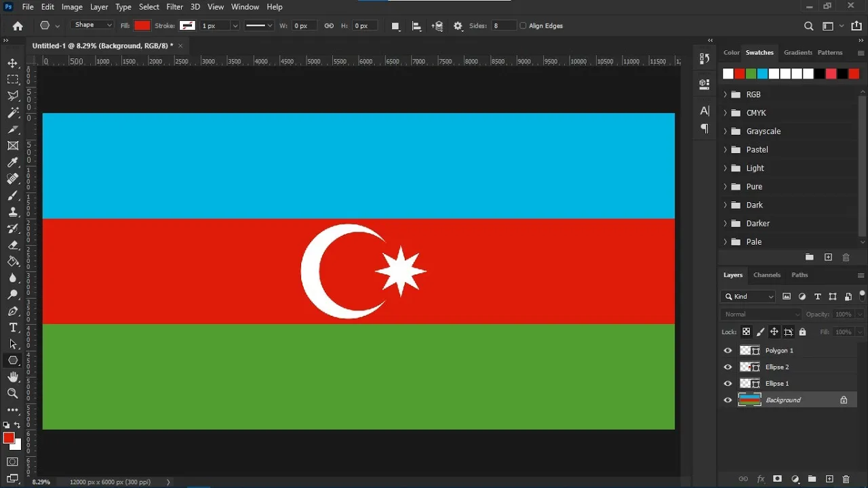The height and width of the screenshot is (488, 868).
Task: Open the Filter menu
Action: (174, 7)
